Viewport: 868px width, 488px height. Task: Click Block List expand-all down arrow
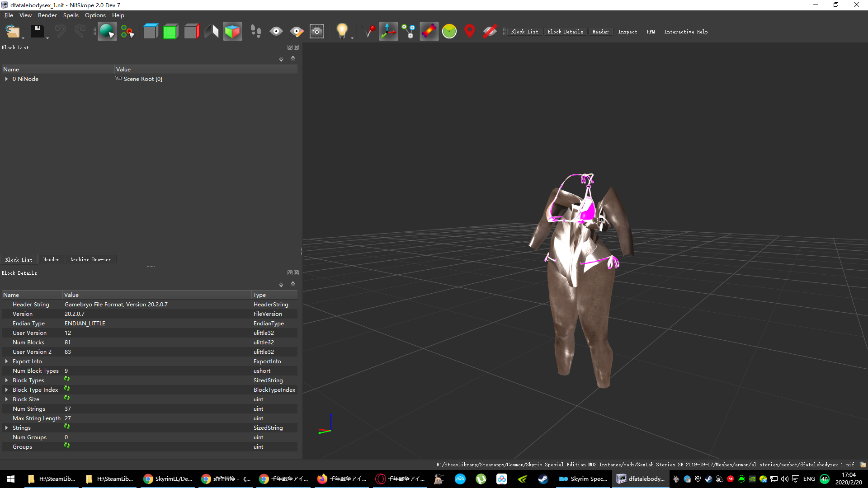pos(281,59)
